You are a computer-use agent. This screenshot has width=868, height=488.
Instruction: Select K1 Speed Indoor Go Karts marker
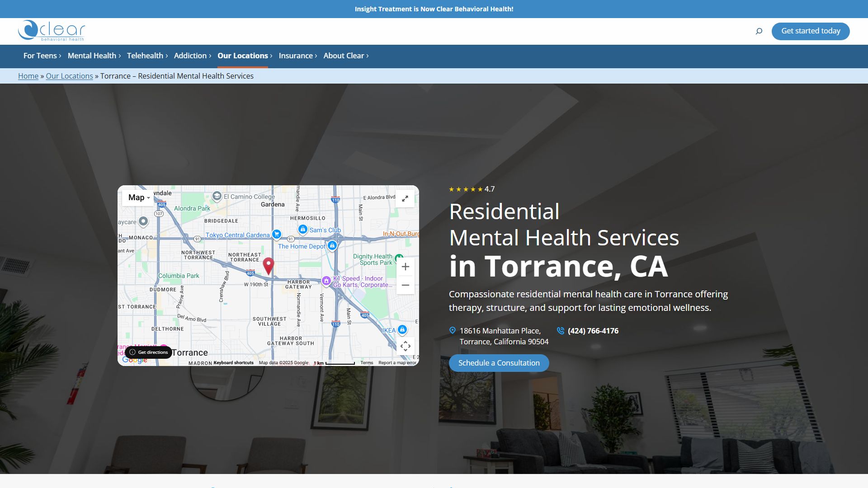tap(326, 281)
